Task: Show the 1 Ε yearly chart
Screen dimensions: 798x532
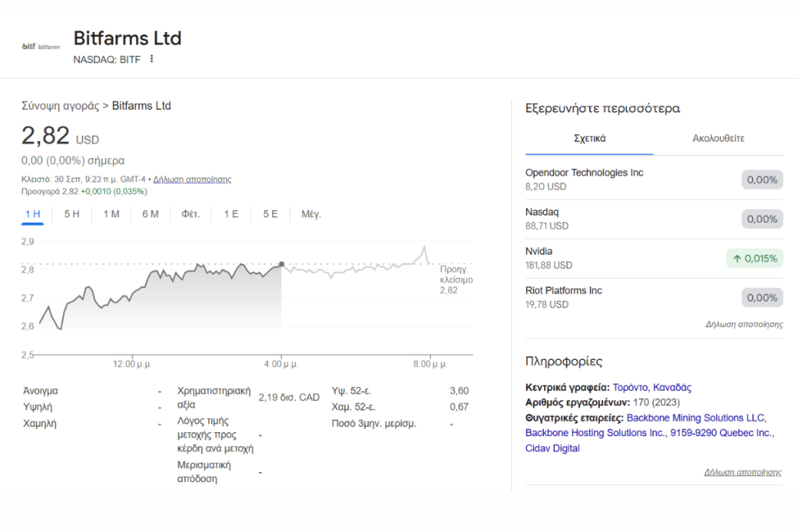Action: (231, 214)
